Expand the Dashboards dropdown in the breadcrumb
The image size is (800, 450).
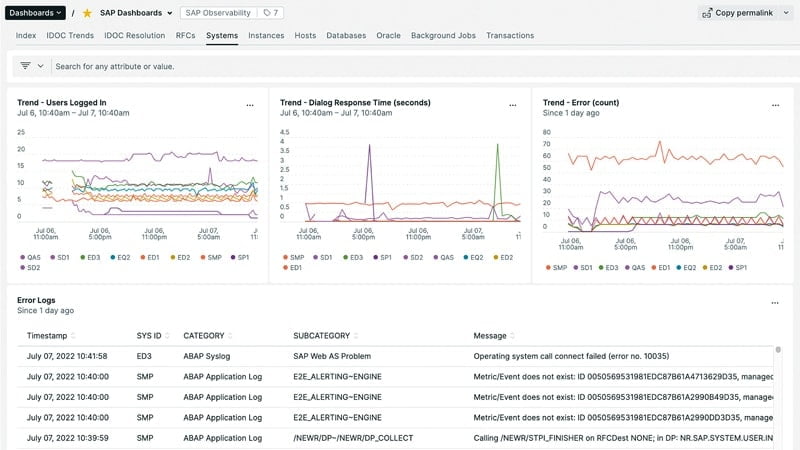click(x=35, y=13)
